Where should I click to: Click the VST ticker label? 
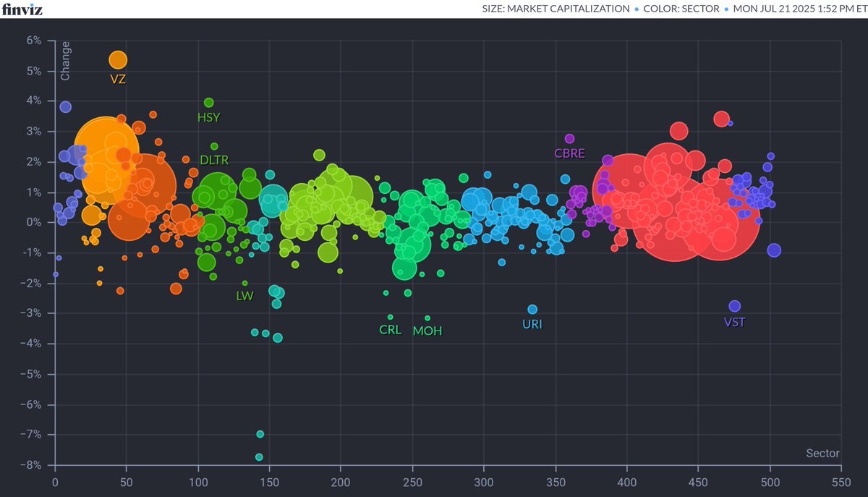coord(735,322)
